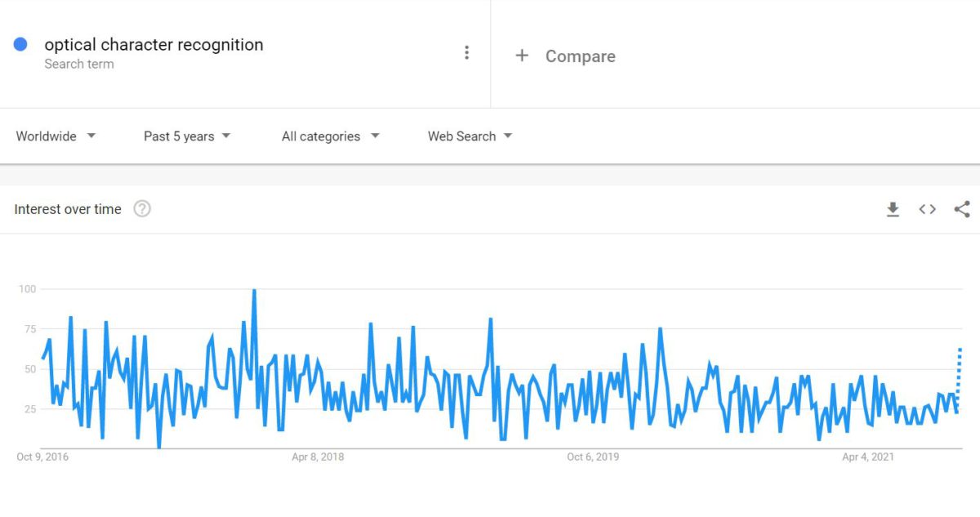Open the embed code view
Viewport: 980px width, 517px height.
tap(927, 209)
